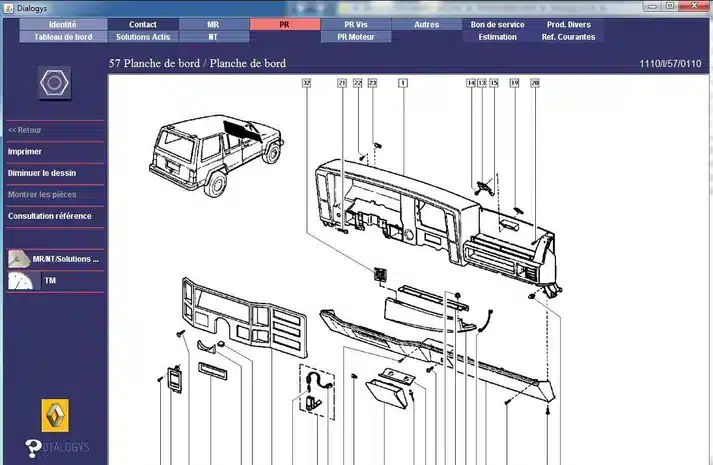Select part callout number 1 in diagram
Screen dimensions: 713x465
[x=403, y=83]
